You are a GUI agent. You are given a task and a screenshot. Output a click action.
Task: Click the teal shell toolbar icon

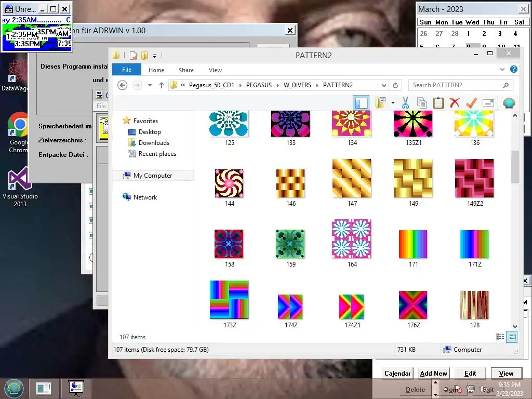tap(509, 103)
